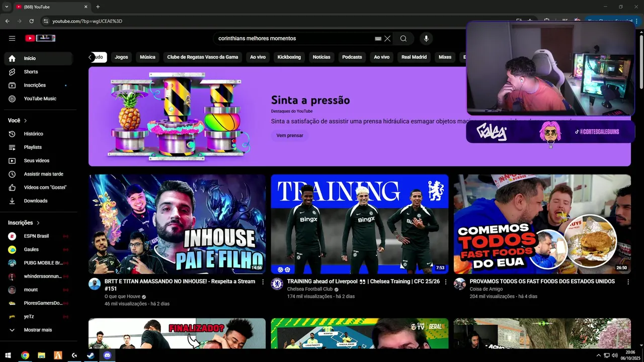Select Clube de Regatas Vasco da Gama chip
This screenshot has width=644, height=362.
[x=203, y=57]
